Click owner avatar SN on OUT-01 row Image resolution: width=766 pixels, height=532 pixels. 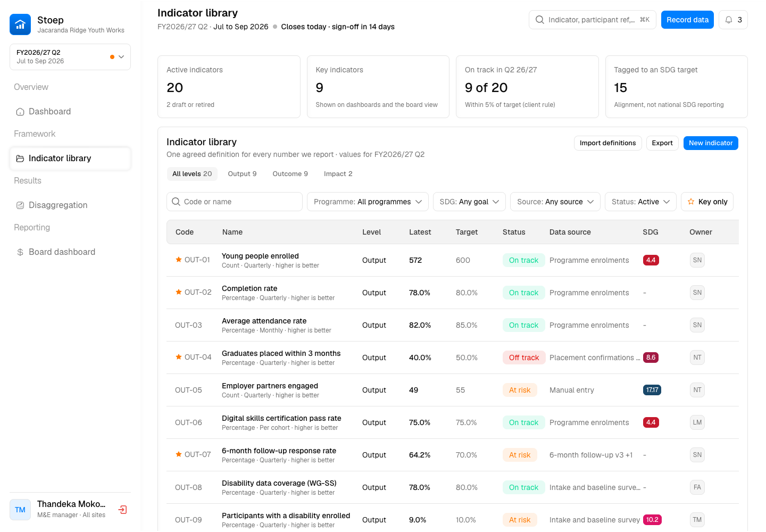pyautogui.click(x=697, y=260)
